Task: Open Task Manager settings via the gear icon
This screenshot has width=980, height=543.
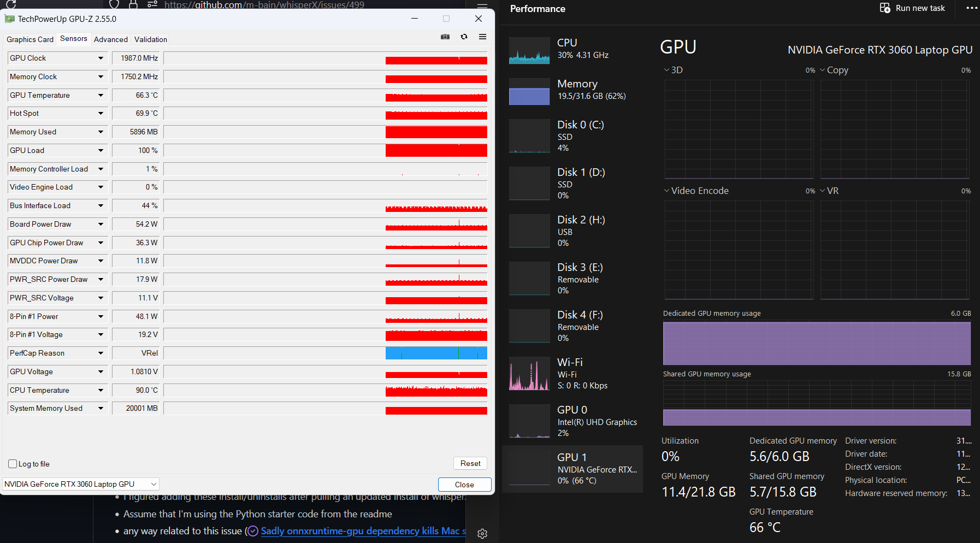Action: (x=482, y=534)
